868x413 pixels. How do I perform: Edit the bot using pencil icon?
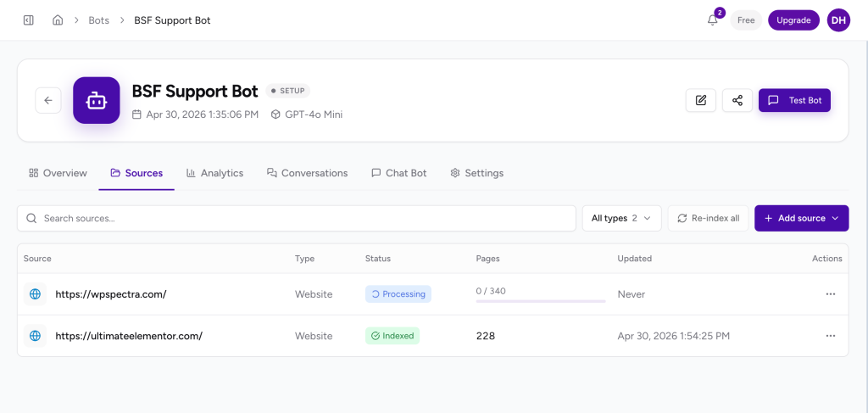[x=701, y=100]
